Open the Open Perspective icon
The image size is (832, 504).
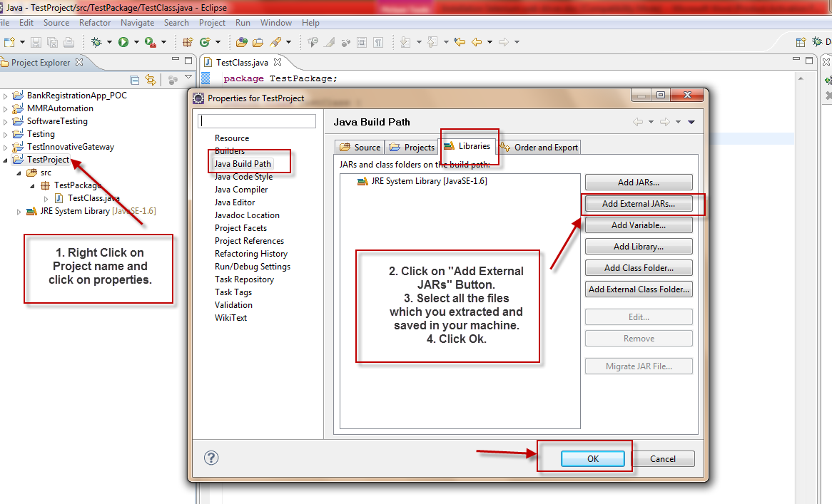point(801,42)
